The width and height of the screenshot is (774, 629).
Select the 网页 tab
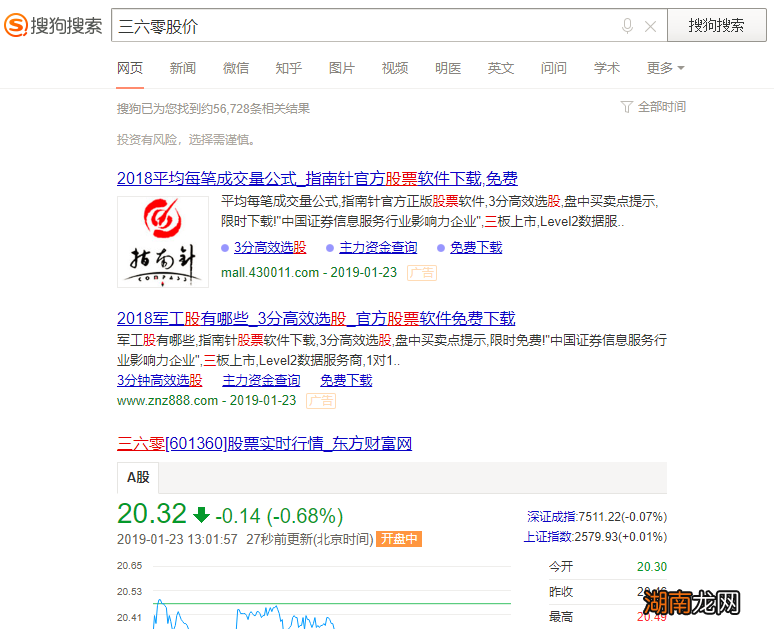[130, 68]
